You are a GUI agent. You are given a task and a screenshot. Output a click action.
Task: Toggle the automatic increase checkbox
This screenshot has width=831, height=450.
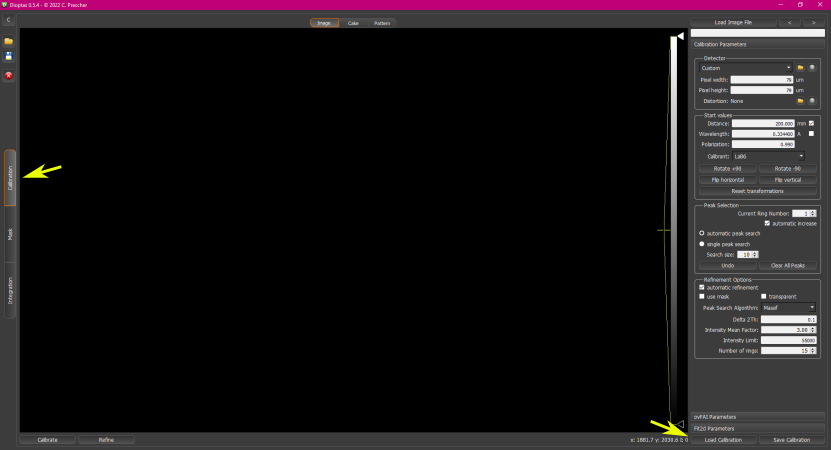pyautogui.click(x=767, y=224)
